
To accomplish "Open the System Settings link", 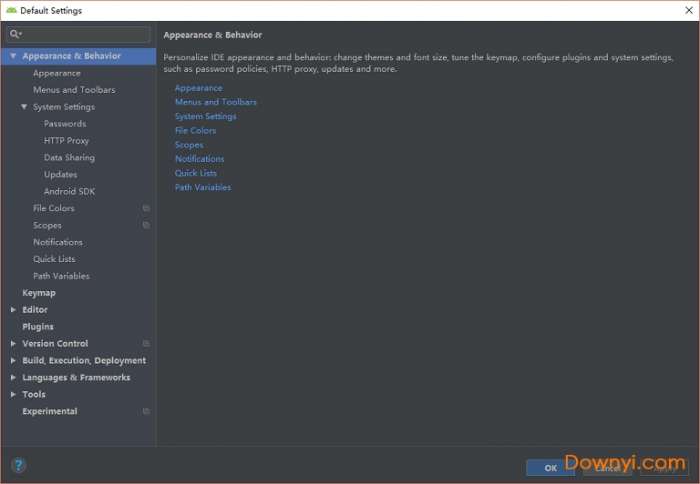I will click(x=205, y=117).
